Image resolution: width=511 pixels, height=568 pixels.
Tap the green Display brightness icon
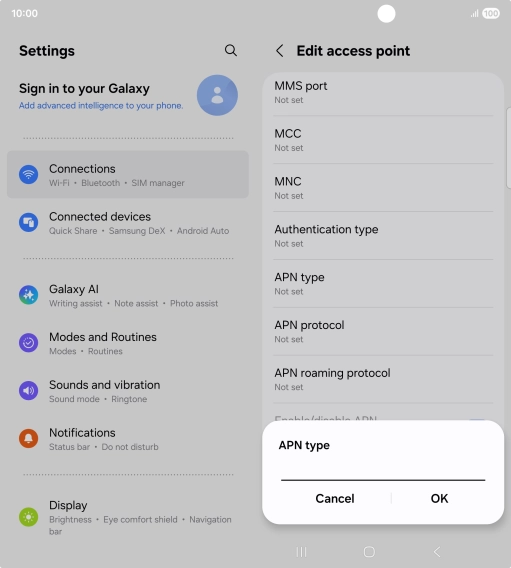[x=29, y=517]
